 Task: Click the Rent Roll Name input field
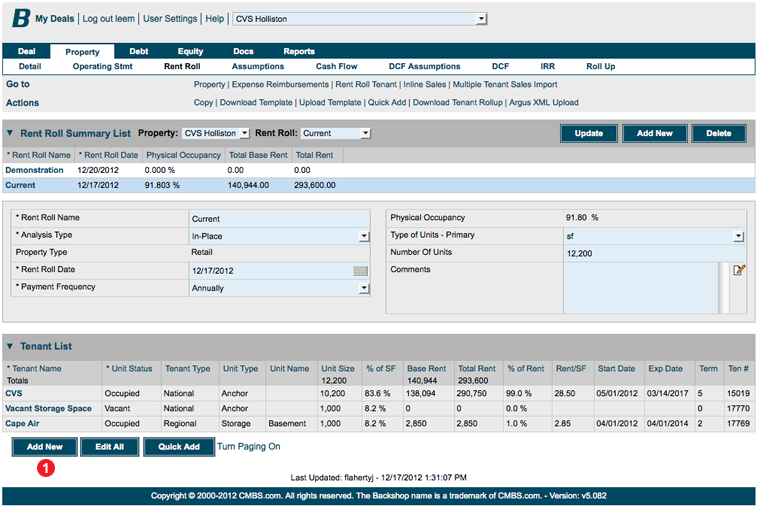pyautogui.click(x=280, y=219)
